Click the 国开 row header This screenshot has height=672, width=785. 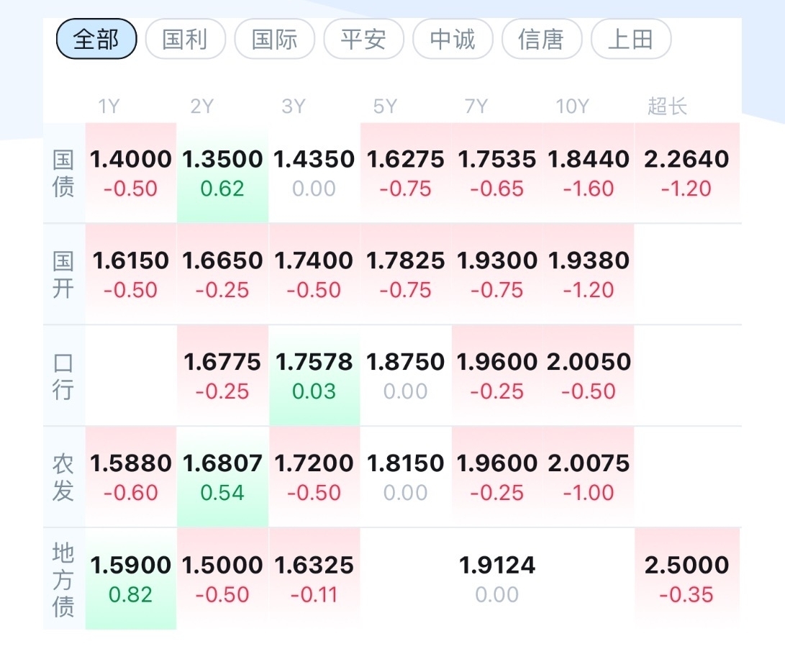coord(63,274)
